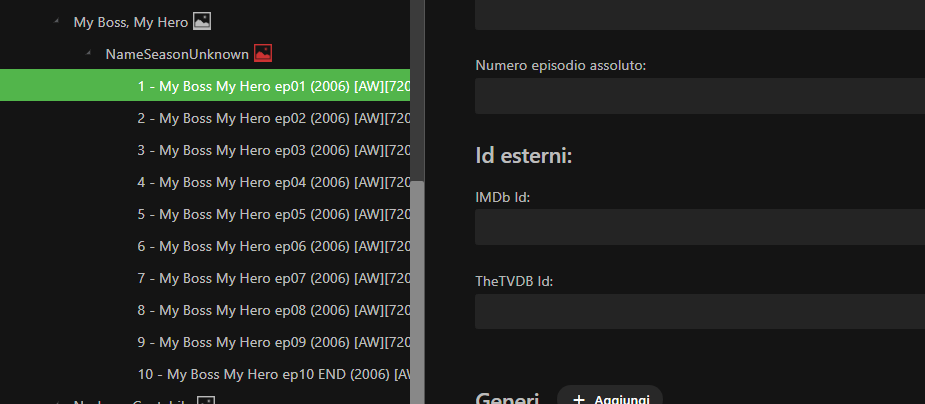
Task: Click the IMDb Id input field
Action: click(x=700, y=226)
